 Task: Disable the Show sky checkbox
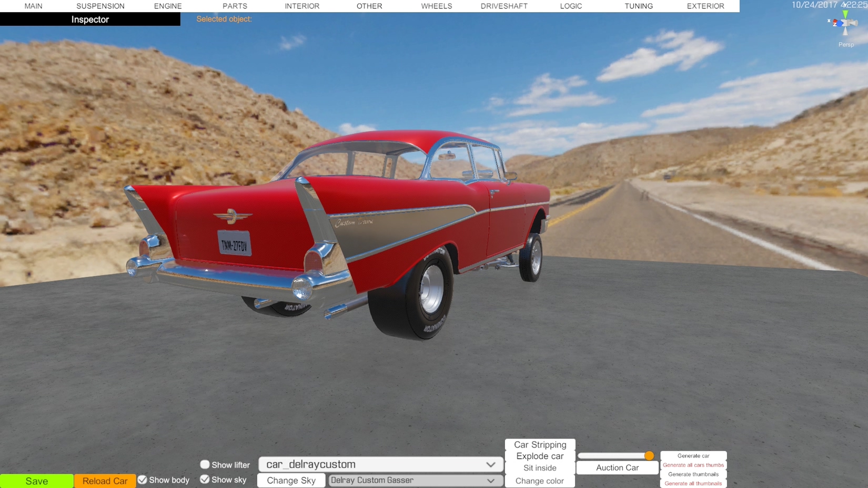(205, 479)
